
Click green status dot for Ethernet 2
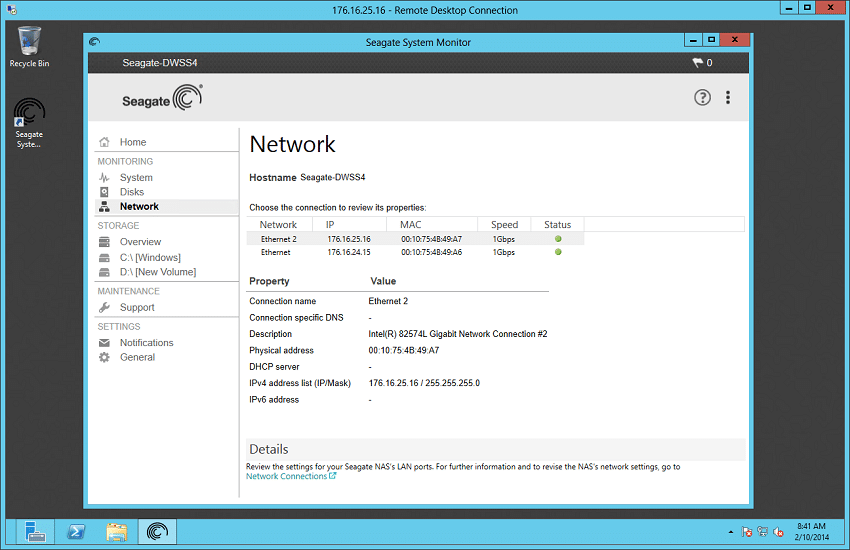558,239
